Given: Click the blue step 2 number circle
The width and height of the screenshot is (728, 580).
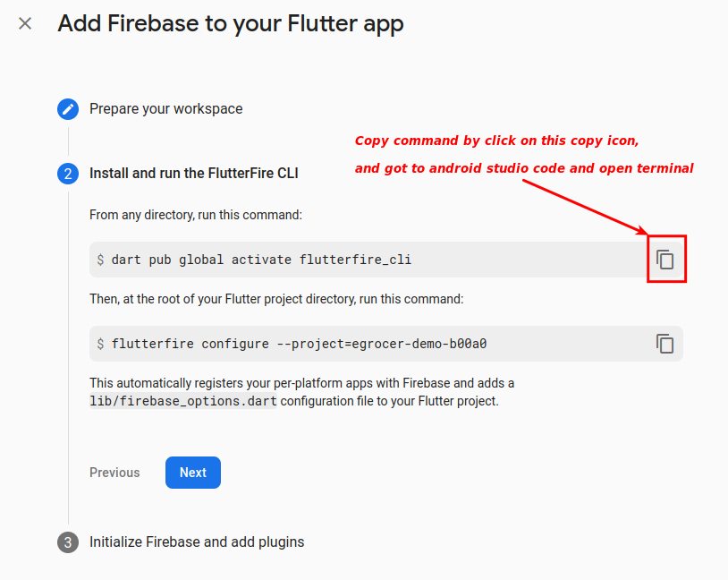Looking at the screenshot, I should click(68, 174).
